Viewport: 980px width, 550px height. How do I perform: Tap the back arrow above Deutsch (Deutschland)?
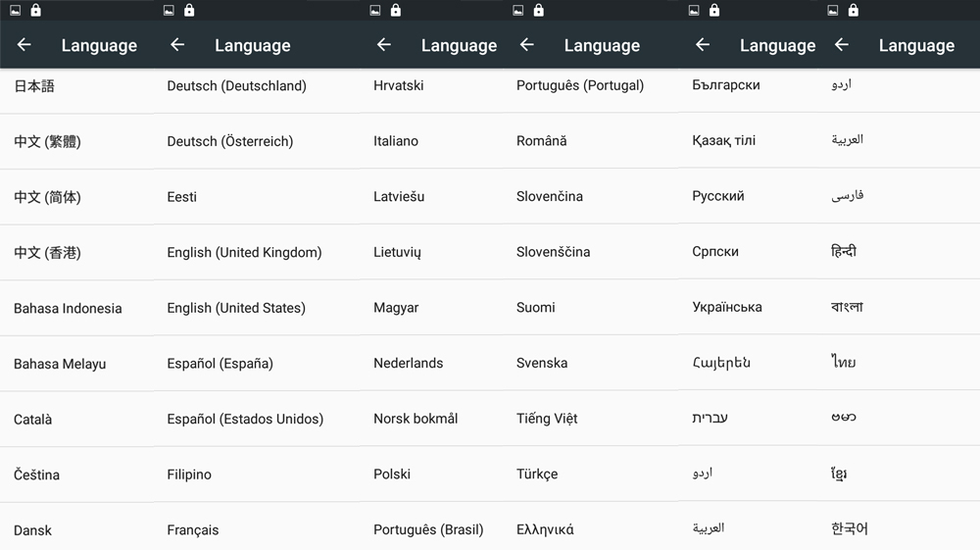point(177,45)
